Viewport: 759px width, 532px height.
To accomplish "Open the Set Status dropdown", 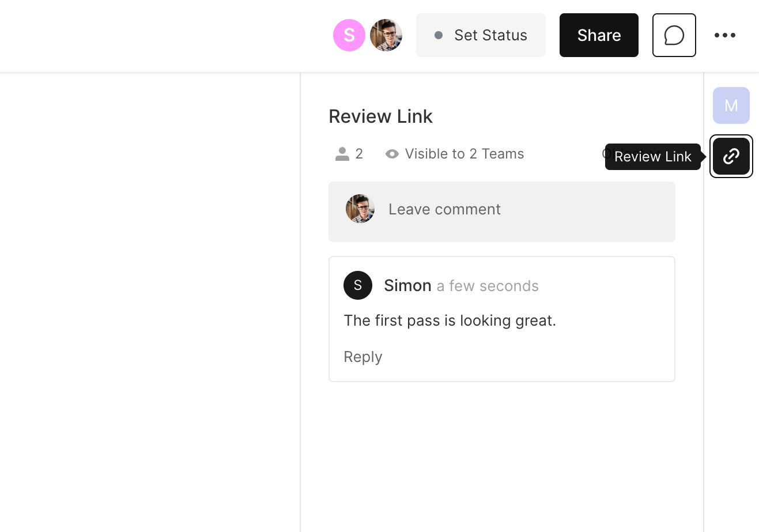I will pyautogui.click(x=481, y=35).
